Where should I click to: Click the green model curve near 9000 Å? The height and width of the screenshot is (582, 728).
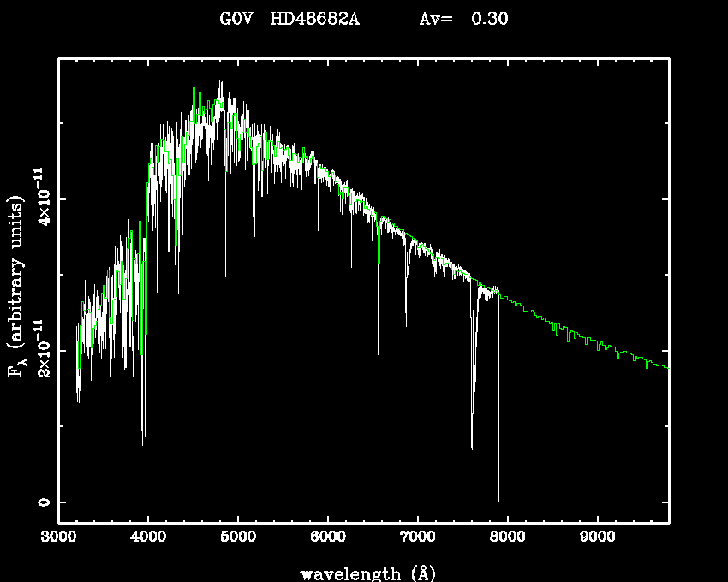[597, 344]
